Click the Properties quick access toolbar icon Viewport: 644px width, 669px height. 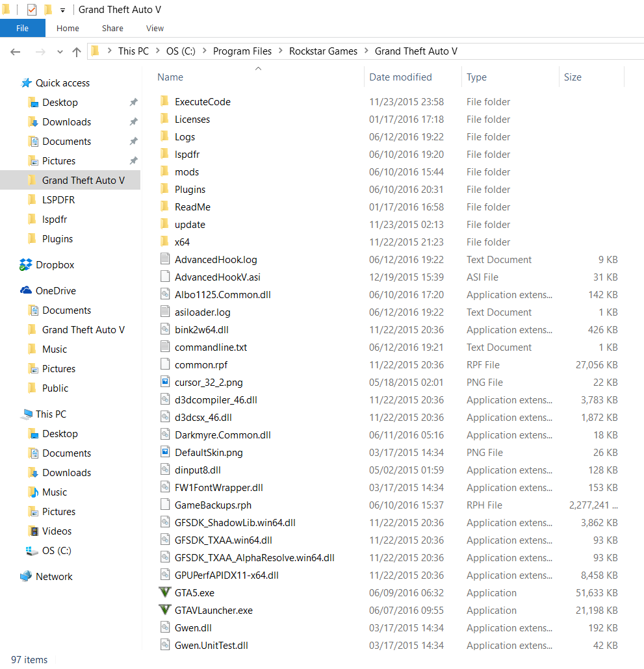(x=32, y=9)
